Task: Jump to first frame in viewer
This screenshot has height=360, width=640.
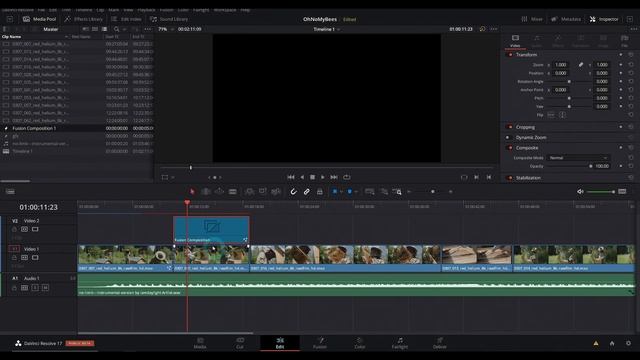Action: [x=291, y=177]
